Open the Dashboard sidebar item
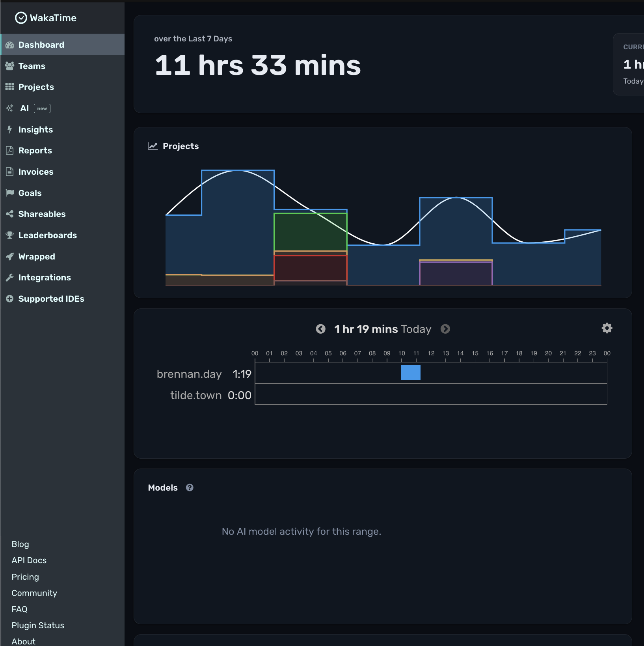644x646 pixels. 62,45
